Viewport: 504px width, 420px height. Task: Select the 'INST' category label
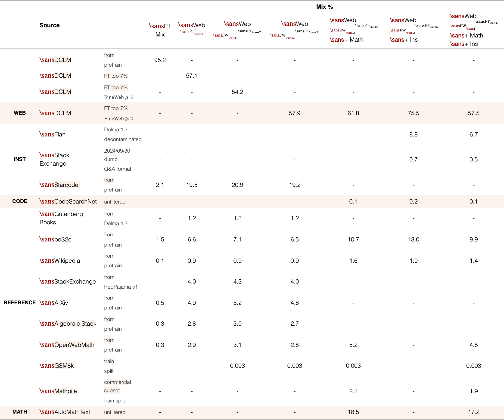(x=20, y=159)
